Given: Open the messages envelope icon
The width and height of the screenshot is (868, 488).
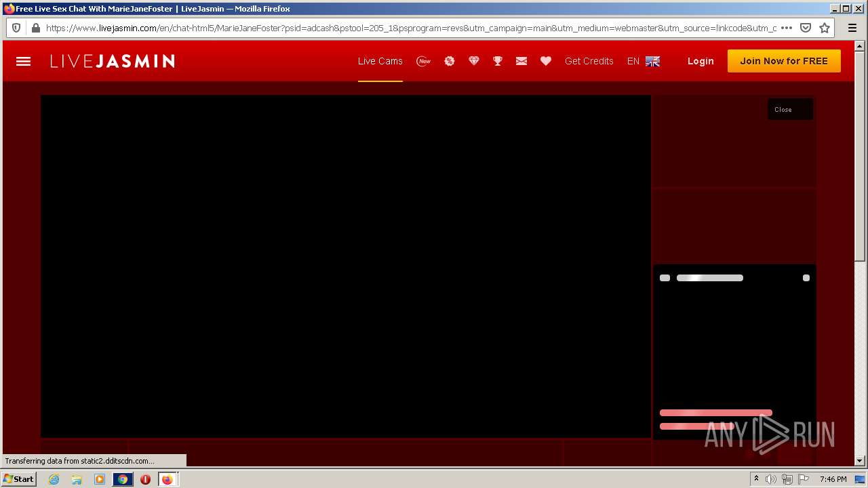Looking at the screenshot, I should 521,61.
